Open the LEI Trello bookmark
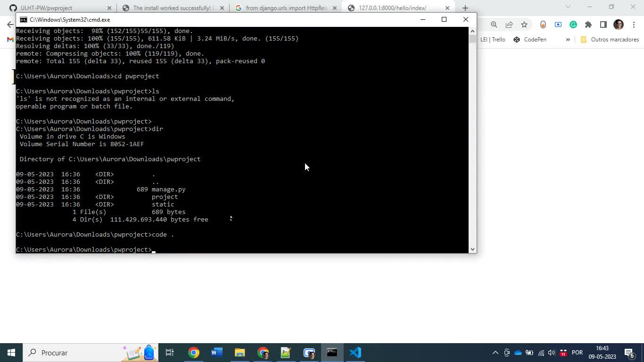This screenshot has height=362, width=644. point(492,40)
